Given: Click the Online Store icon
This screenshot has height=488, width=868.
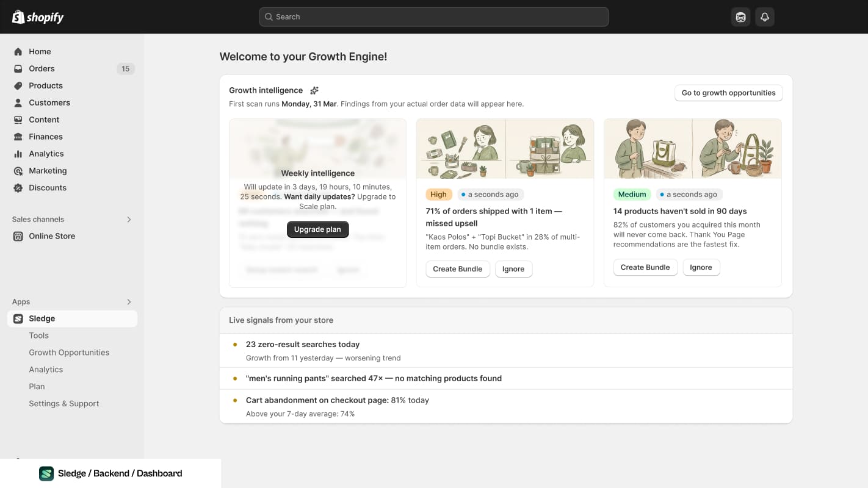Looking at the screenshot, I should click(x=18, y=237).
